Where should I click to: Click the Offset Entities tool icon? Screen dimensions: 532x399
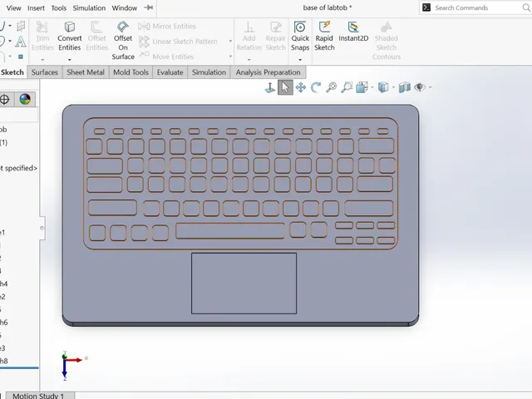pos(96,27)
